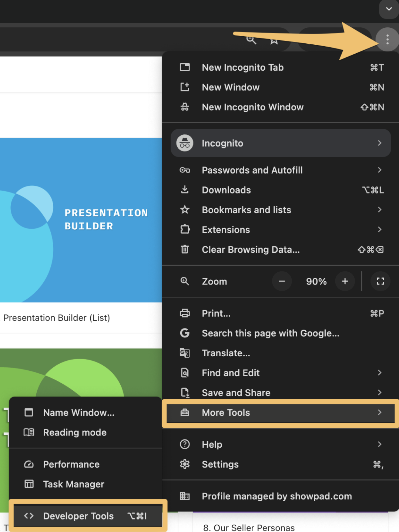The height and width of the screenshot is (532, 399).
Task: Expand Passwords and Autofill submenu arrow
Action: (379, 170)
